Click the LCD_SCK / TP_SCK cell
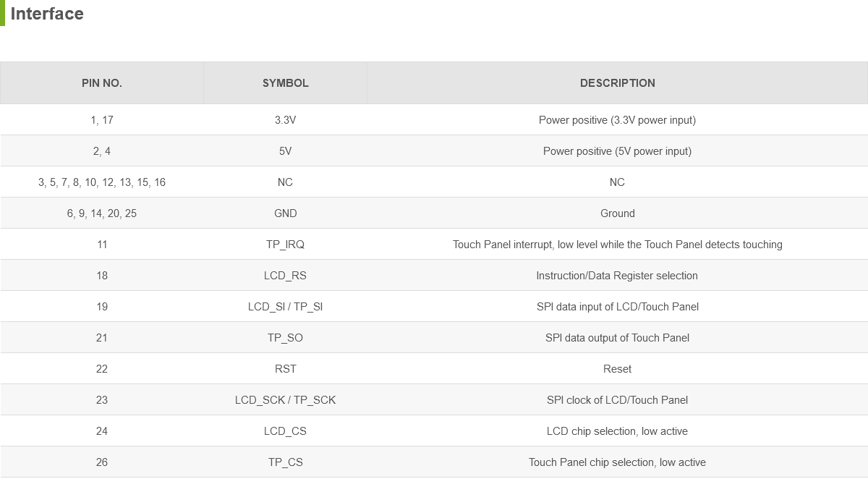Image resolution: width=868 pixels, height=479 pixels. tap(285, 400)
